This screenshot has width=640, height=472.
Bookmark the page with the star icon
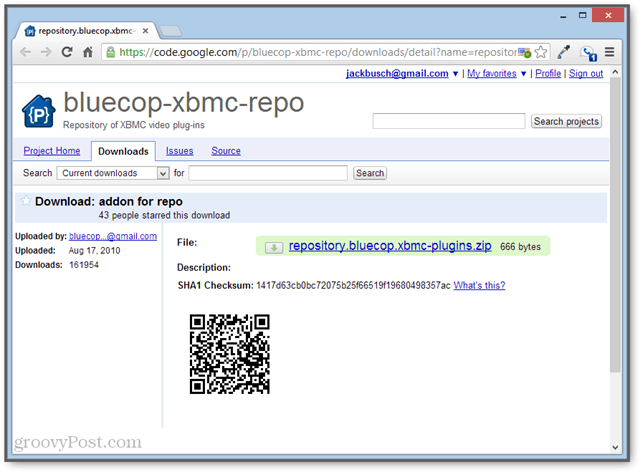[x=541, y=52]
